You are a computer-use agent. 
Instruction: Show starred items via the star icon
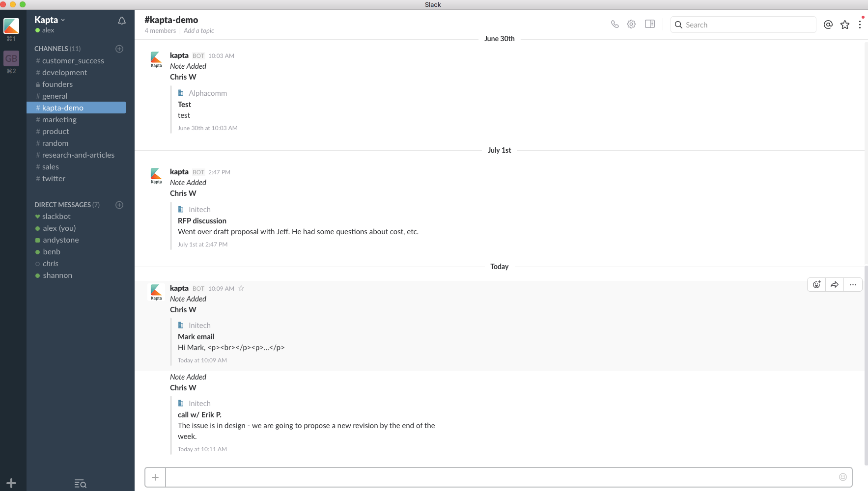(845, 24)
